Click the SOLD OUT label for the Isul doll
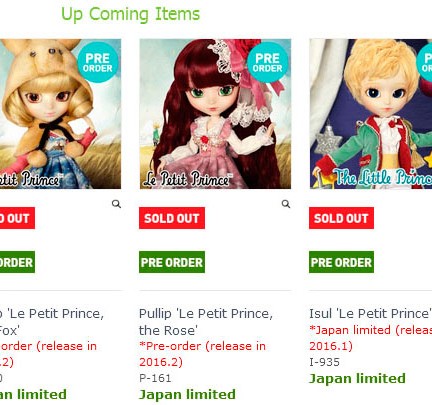The width and height of the screenshot is (432, 405). tap(341, 218)
